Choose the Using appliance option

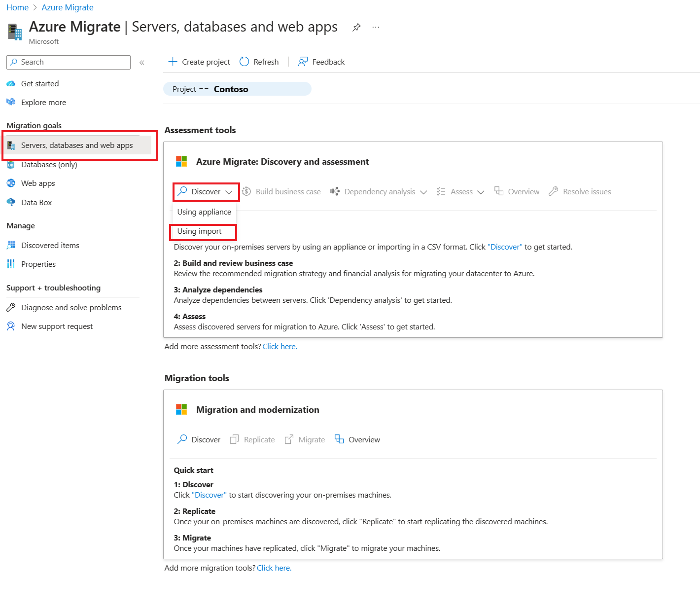click(x=204, y=212)
